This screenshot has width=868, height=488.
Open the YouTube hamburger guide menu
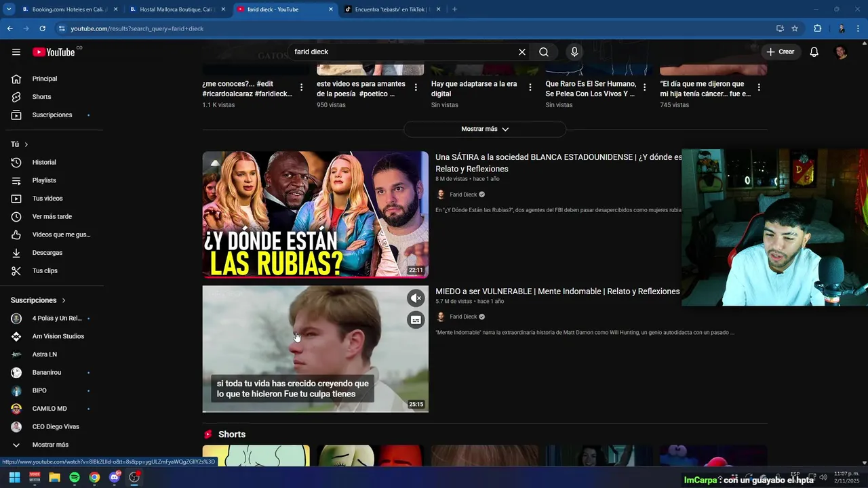[x=16, y=52]
